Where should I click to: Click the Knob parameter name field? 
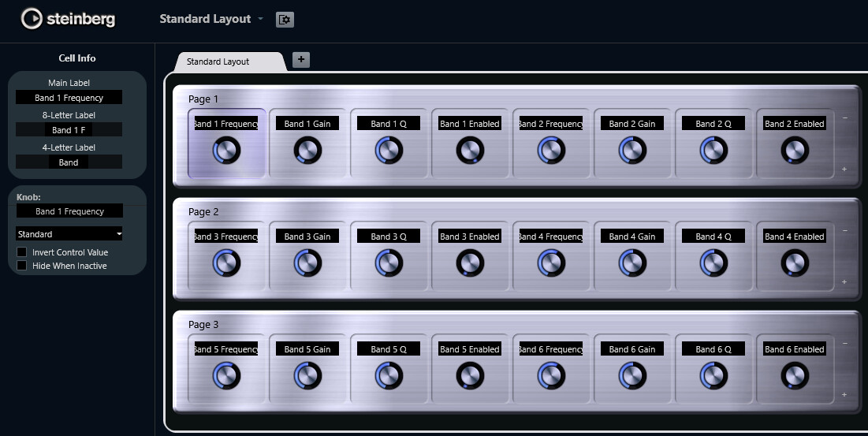coord(69,211)
